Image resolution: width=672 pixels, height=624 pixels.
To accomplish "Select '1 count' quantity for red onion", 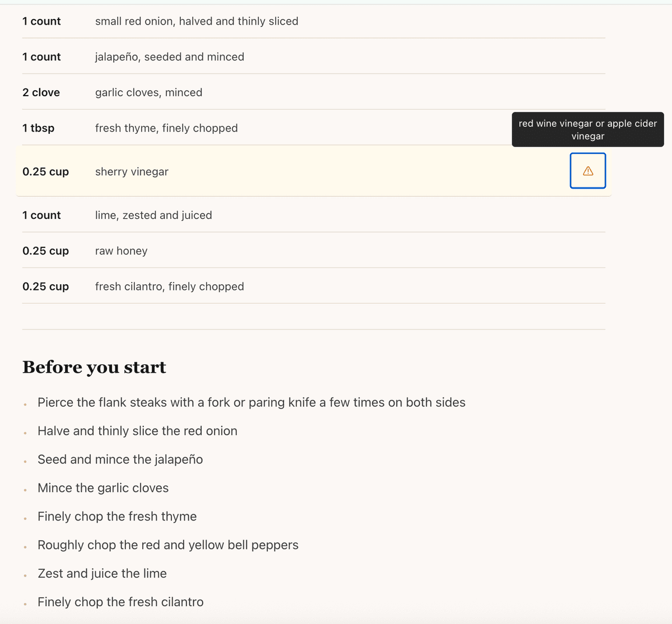I will 41,21.
